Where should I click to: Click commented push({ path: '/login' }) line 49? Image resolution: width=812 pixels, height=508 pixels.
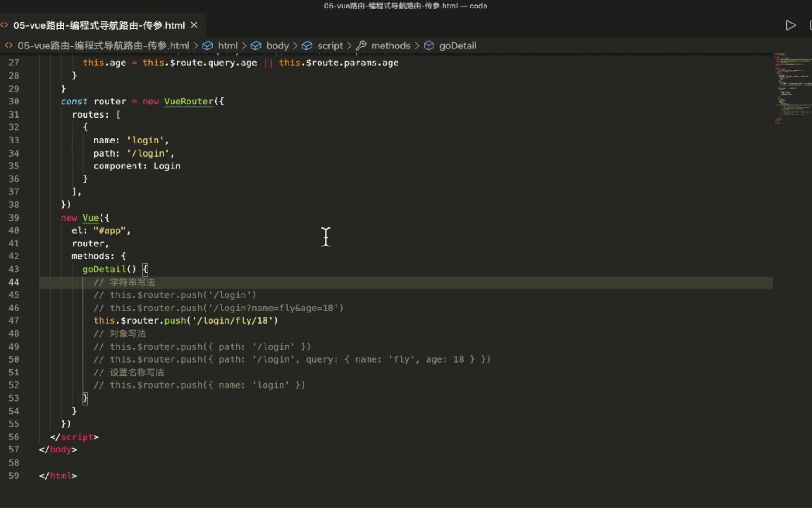coord(202,347)
